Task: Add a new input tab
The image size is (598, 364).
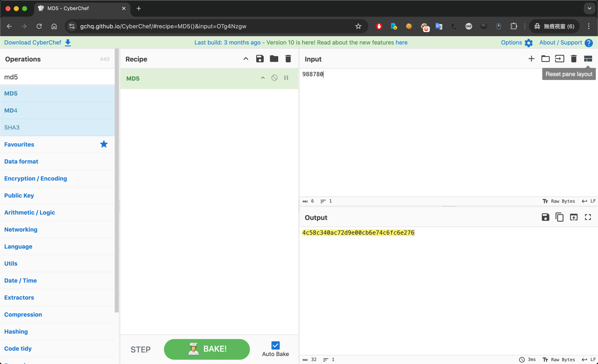Action: pyautogui.click(x=532, y=59)
